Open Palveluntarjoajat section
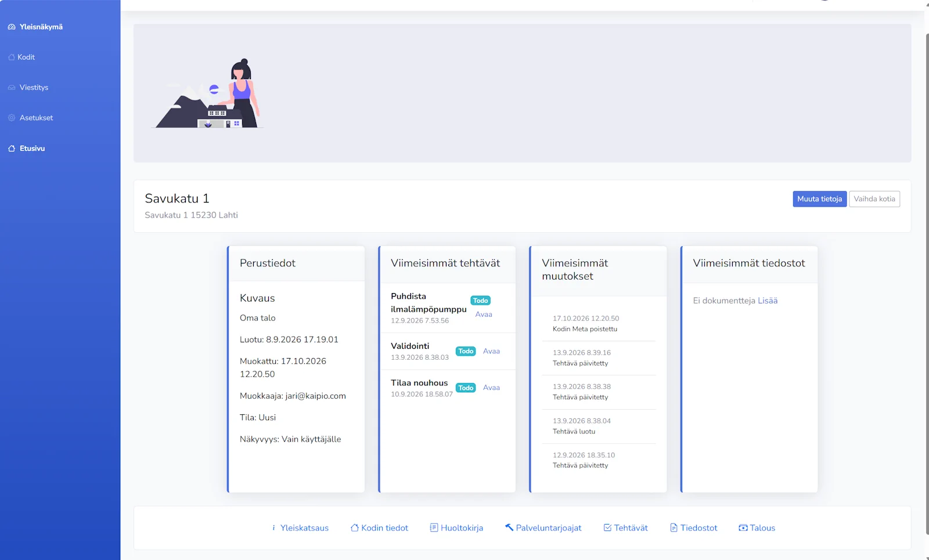Image resolution: width=929 pixels, height=560 pixels. coord(543,528)
